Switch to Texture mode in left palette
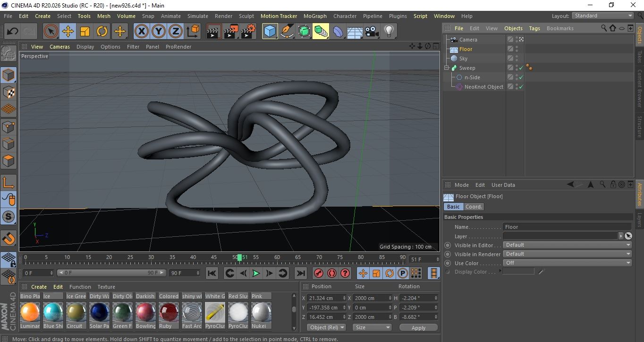 click(x=8, y=92)
